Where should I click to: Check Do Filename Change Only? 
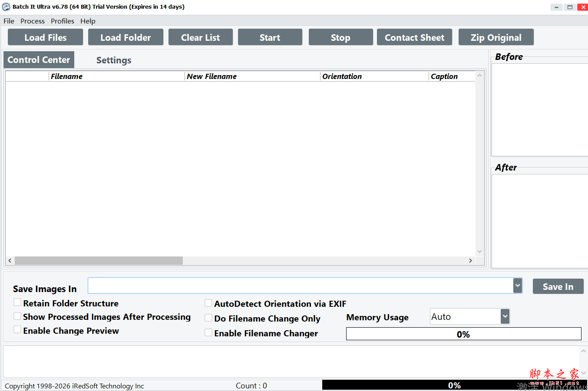point(208,318)
